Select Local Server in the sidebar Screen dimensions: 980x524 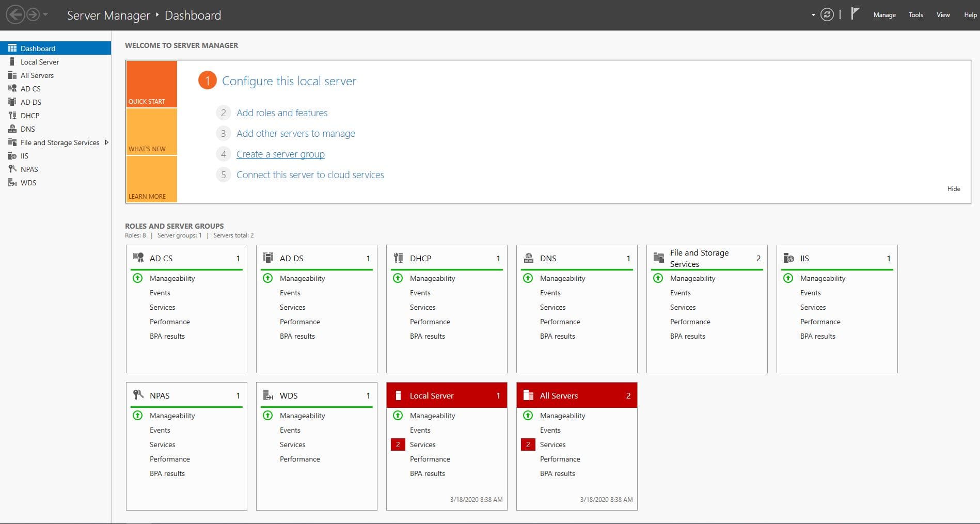55,61
